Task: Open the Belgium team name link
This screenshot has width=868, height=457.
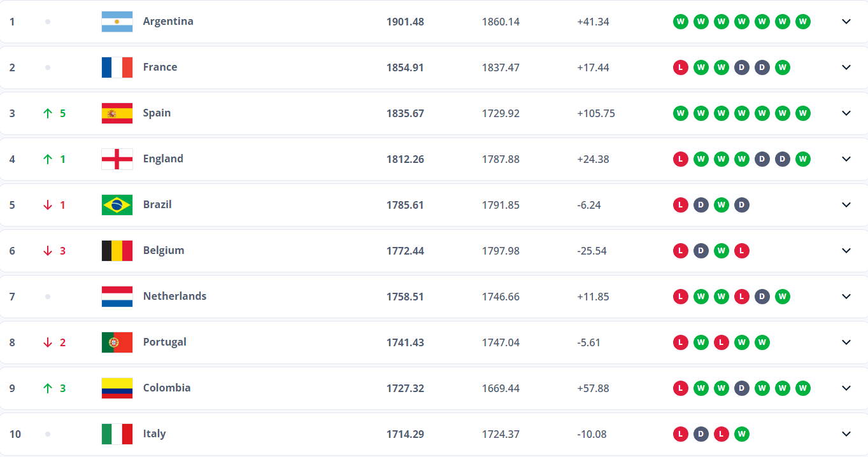Action: 164,250
